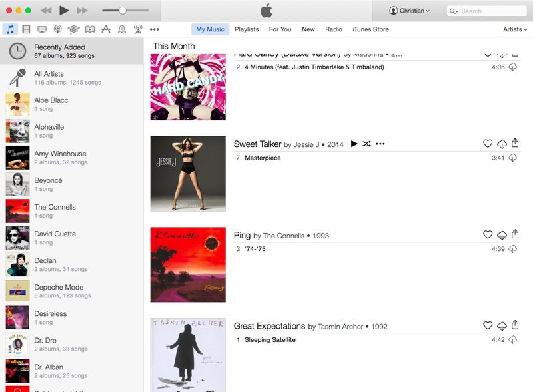Open the Podcasts library icon
The width and height of the screenshot is (533, 392).
(58, 29)
